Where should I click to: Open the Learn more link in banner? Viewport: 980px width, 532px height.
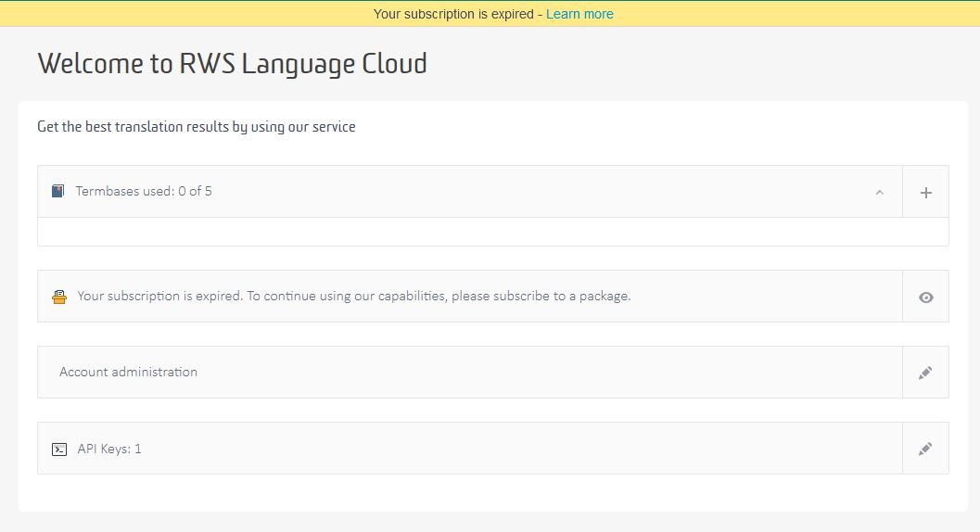pos(579,14)
